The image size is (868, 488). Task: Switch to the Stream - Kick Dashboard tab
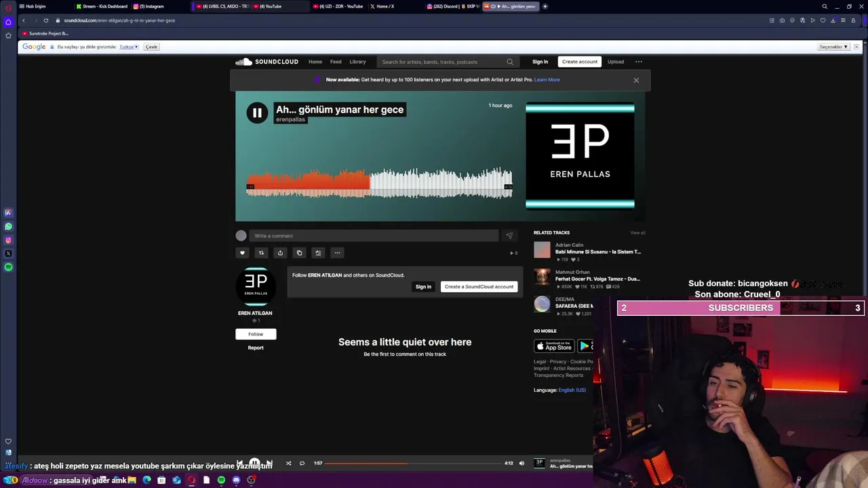coord(102,6)
